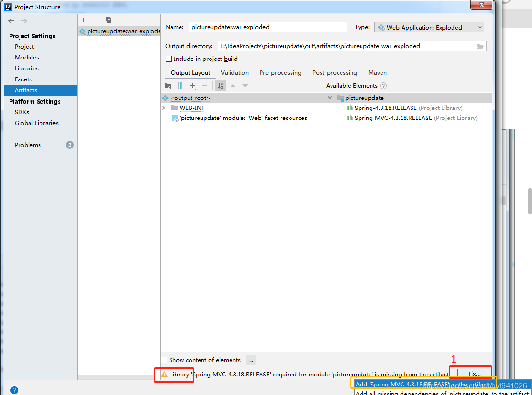Enable Show content of elements checkbox
Screen dimensions: 532x395
(x=164, y=360)
